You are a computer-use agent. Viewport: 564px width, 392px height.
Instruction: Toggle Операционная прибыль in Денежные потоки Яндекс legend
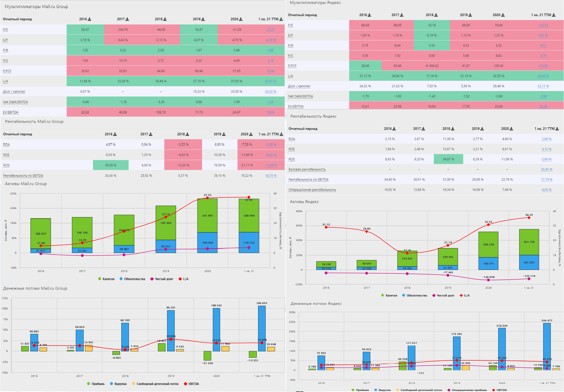pos(467,390)
